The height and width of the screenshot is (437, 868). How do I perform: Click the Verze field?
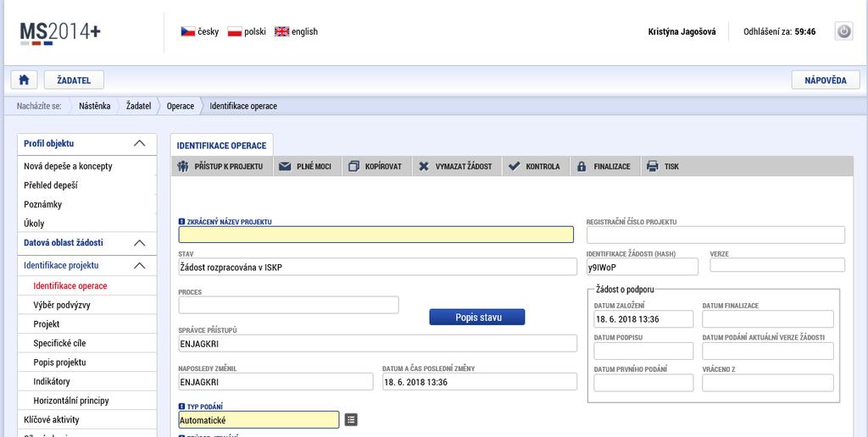pyautogui.click(x=777, y=265)
